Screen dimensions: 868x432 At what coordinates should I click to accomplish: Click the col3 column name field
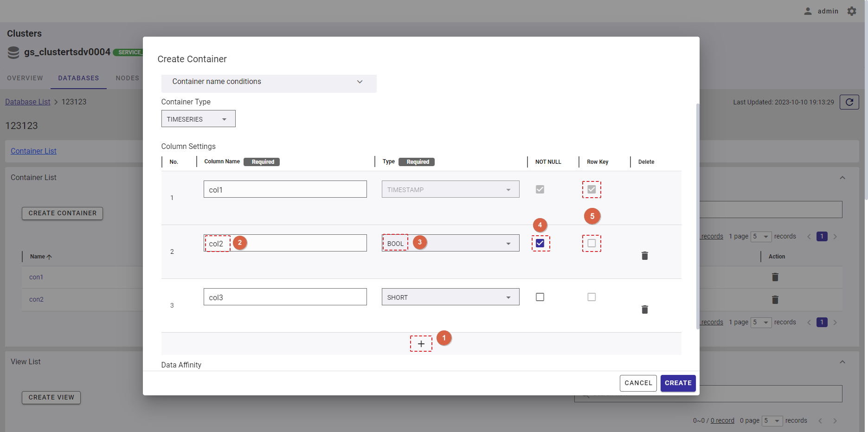[285, 297]
